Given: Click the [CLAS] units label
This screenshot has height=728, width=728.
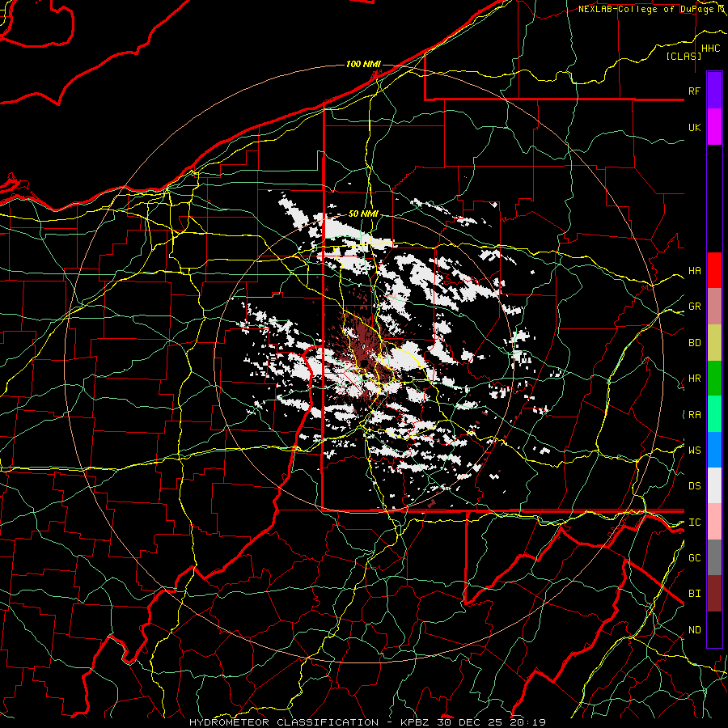Looking at the screenshot, I should tap(684, 56).
